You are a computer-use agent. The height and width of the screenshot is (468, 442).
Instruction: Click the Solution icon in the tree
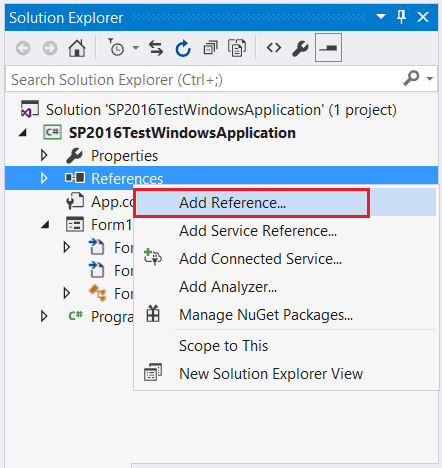30,109
